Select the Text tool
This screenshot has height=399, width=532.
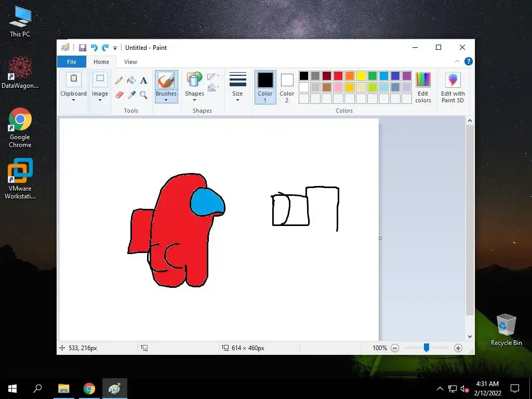click(x=144, y=81)
